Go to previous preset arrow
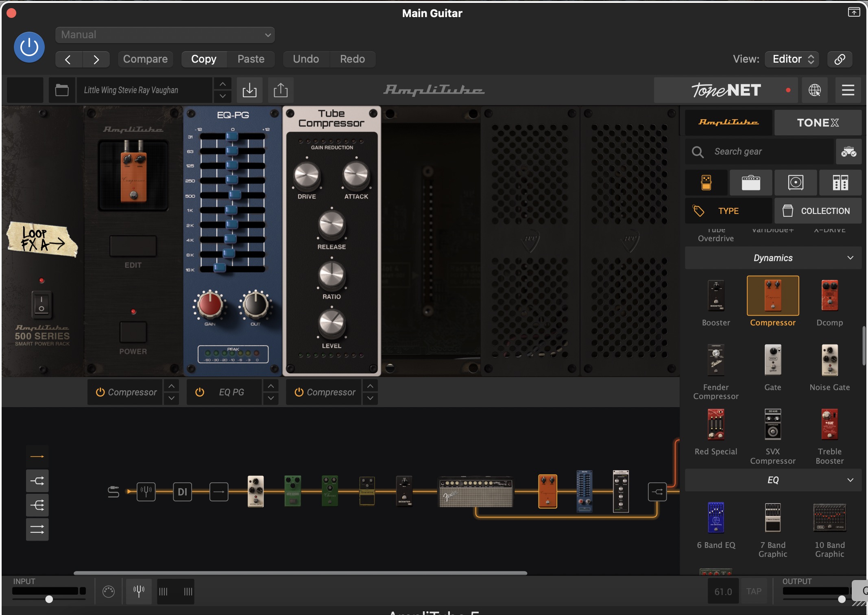The width and height of the screenshot is (868, 615). (x=68, y=60)
